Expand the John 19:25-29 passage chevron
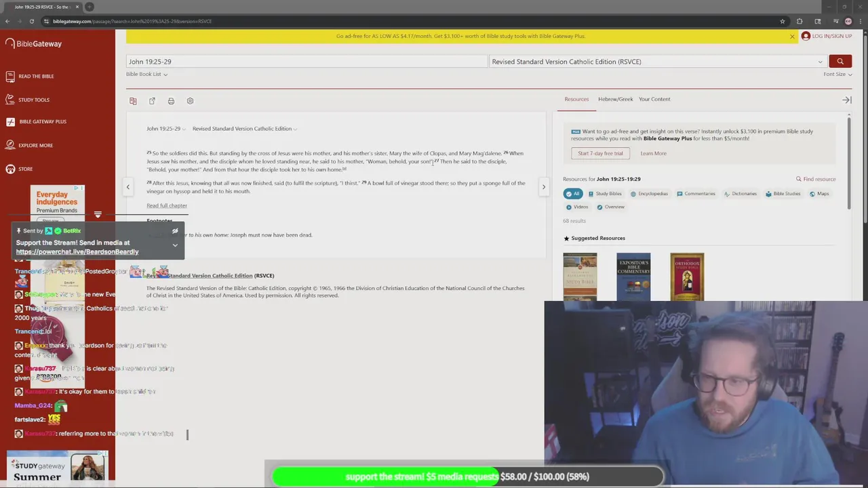 coord(184,129)
